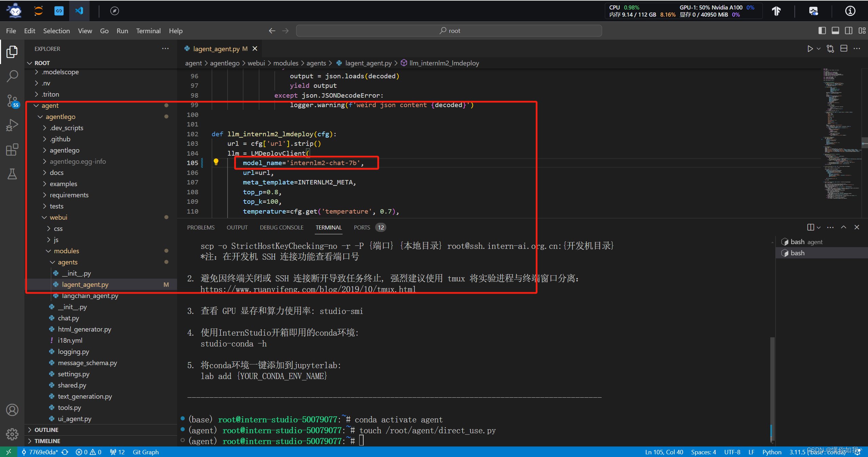This screenshot has width=868, height=457.
Task: Click the notifications bell in status bar
Action: tap(857, 452)
